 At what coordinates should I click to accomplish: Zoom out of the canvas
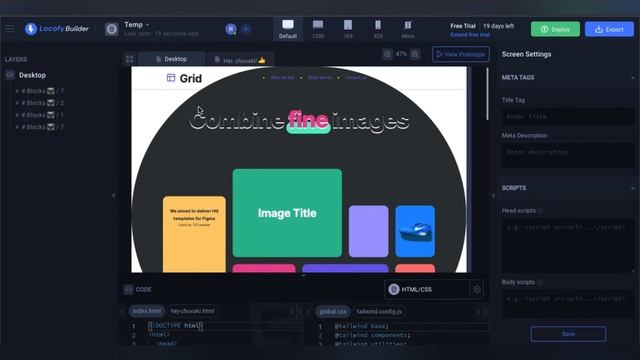387,54
